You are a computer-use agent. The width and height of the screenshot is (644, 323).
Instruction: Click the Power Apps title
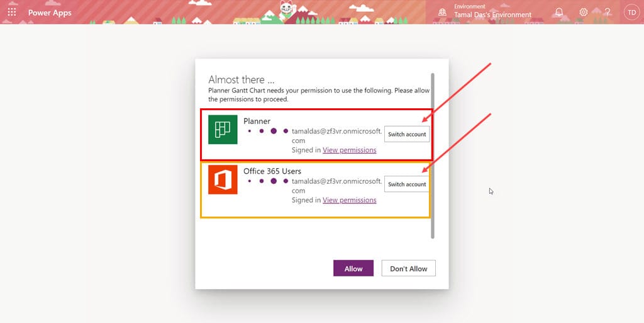point(50,13)
